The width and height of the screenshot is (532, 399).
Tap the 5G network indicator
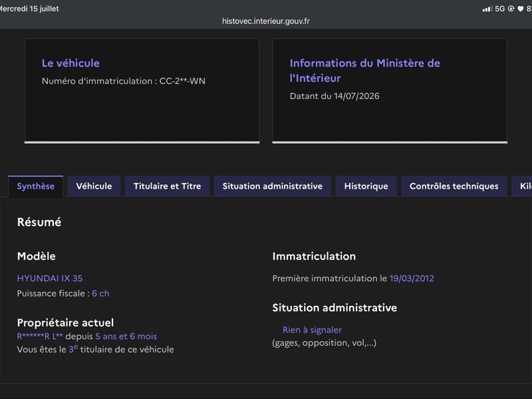(x=500, y=9)
